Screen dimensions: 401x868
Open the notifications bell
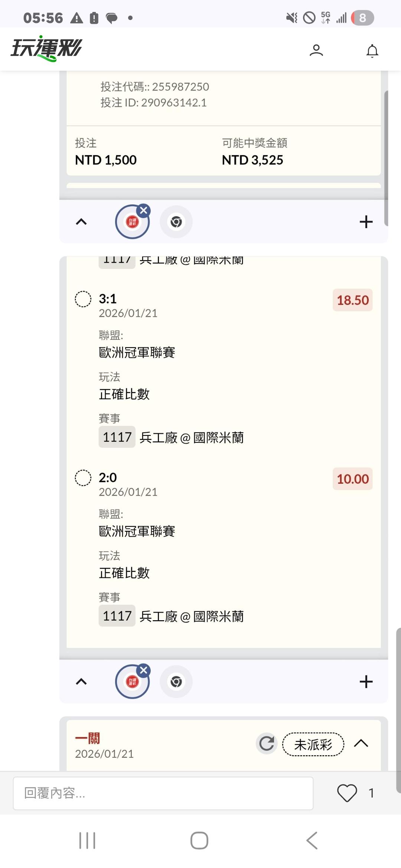372,51
